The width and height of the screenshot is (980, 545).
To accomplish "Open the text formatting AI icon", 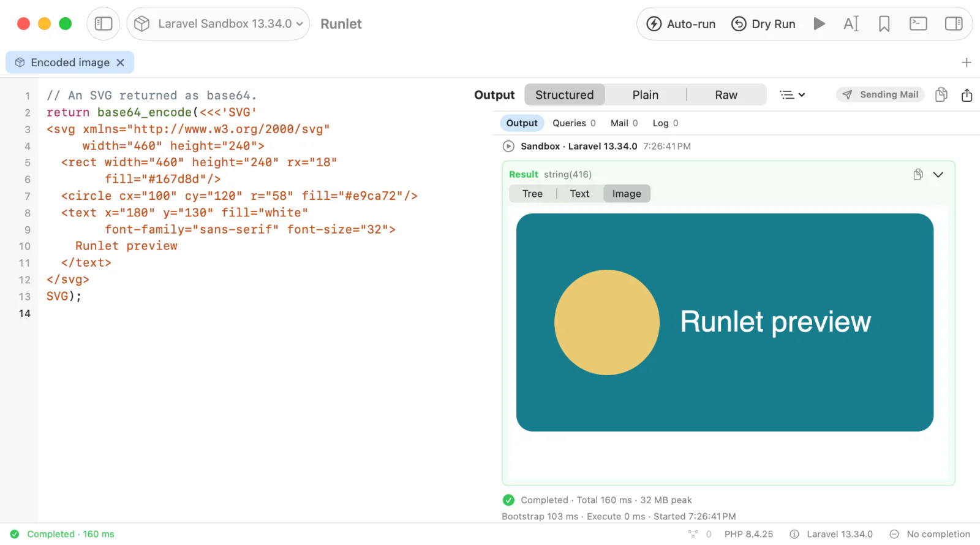I will click(x=851, y=24).
